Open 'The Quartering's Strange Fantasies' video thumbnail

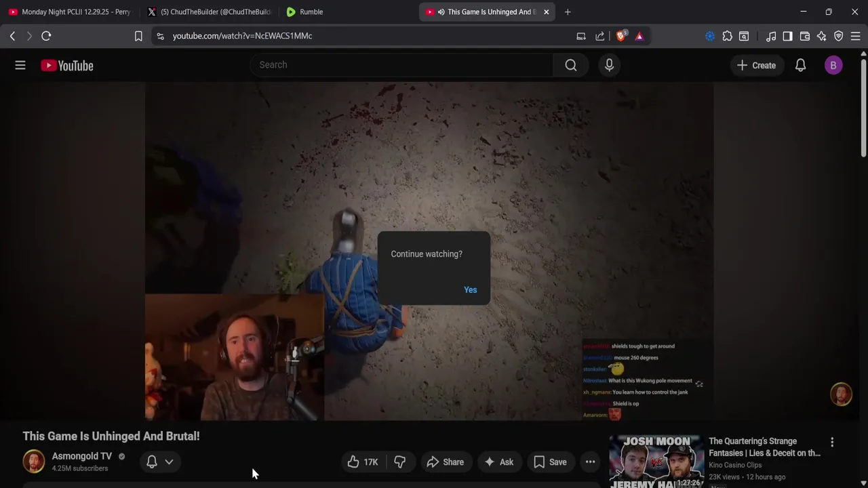656,462
